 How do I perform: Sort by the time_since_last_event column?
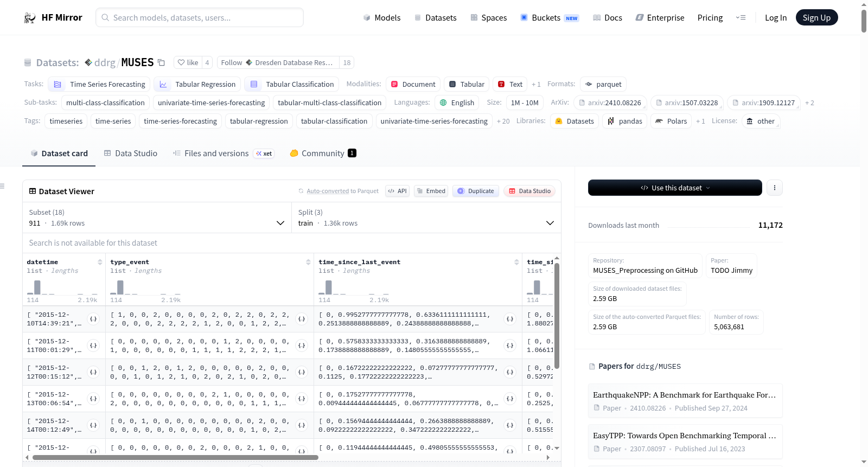[516, 262]
